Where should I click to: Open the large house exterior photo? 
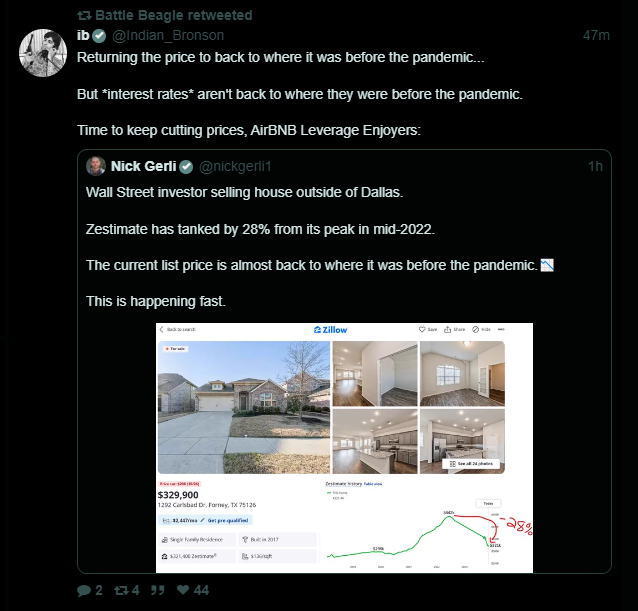click(x=243, y=393)
